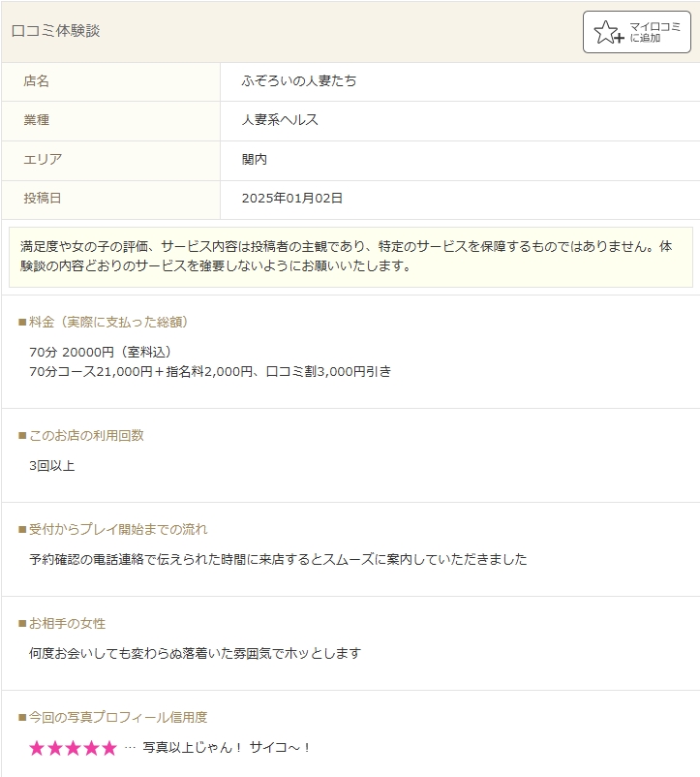Screen dimensions: 700x777
Task: Click the star plus icon
Action: point(608,32)
